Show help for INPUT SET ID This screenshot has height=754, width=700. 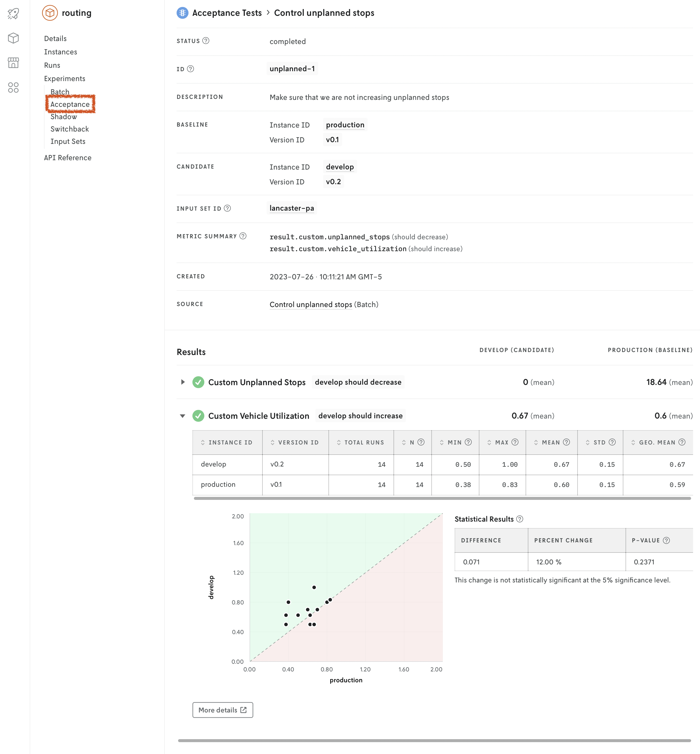227,208
